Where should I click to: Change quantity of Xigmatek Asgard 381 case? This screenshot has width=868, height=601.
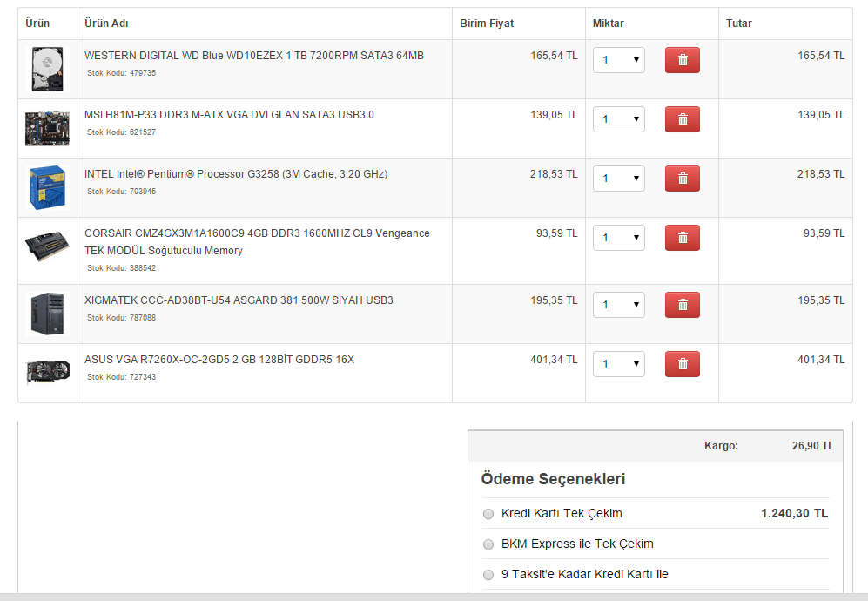[619, 305]
